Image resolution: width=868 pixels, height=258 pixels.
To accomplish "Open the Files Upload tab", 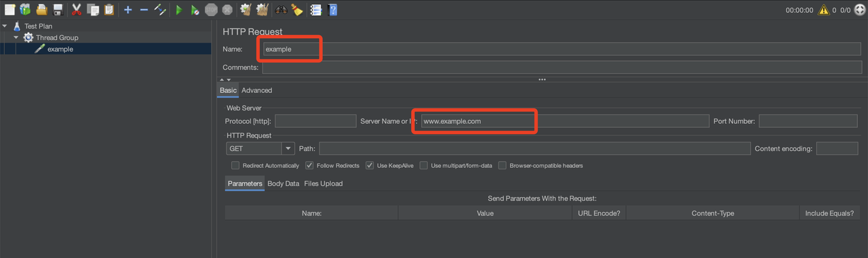I will (x=323, y=184).
